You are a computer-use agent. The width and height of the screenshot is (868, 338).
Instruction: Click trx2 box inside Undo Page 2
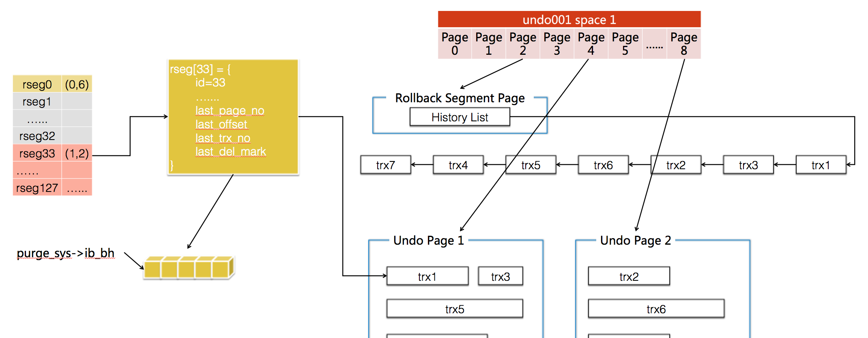pos(629,276)
